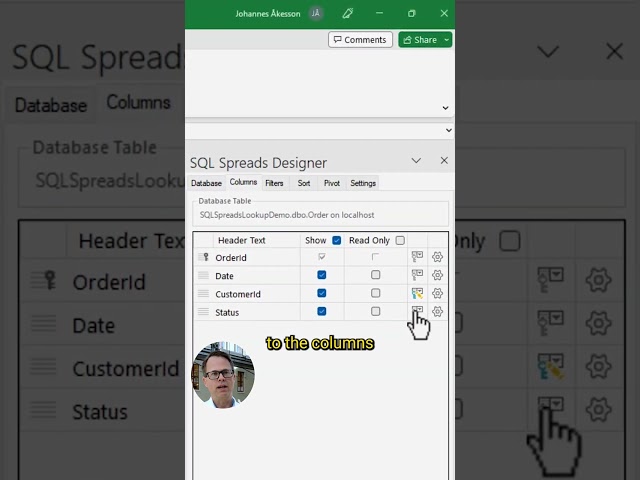640x480 pixels.
Task: Uncheck Show for the Status column
Action: 322,311
